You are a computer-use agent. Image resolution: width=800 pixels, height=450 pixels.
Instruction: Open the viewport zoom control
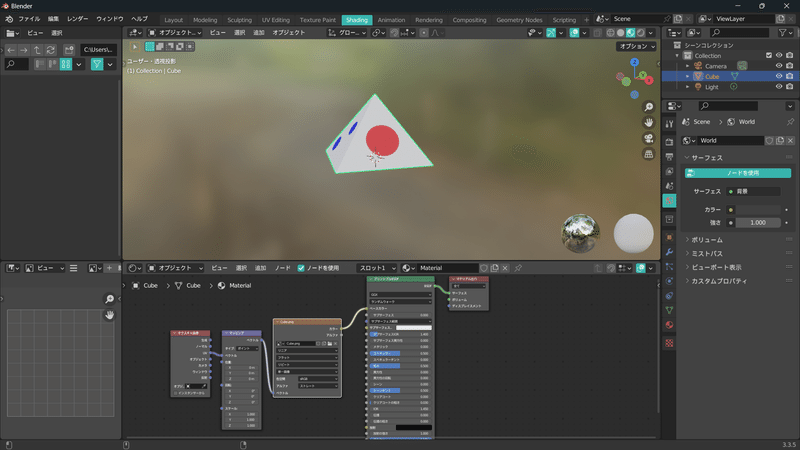pyautogui.click(x=648, y=107)
